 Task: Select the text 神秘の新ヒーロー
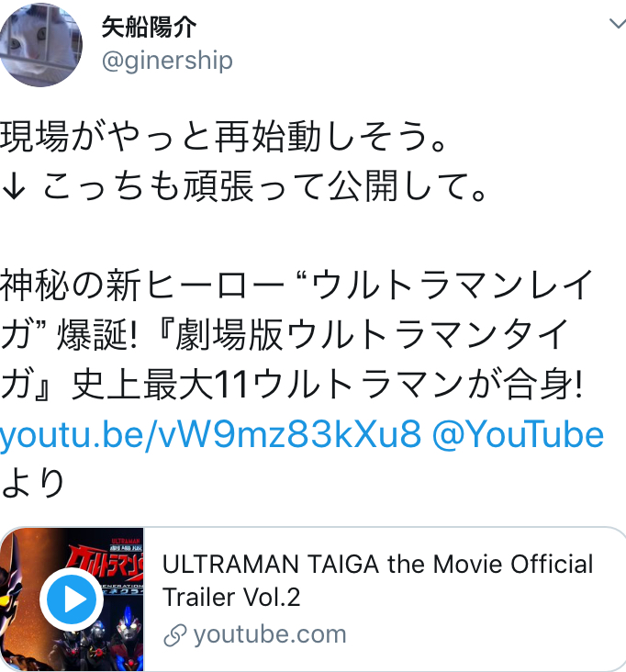tap(141, 285)
